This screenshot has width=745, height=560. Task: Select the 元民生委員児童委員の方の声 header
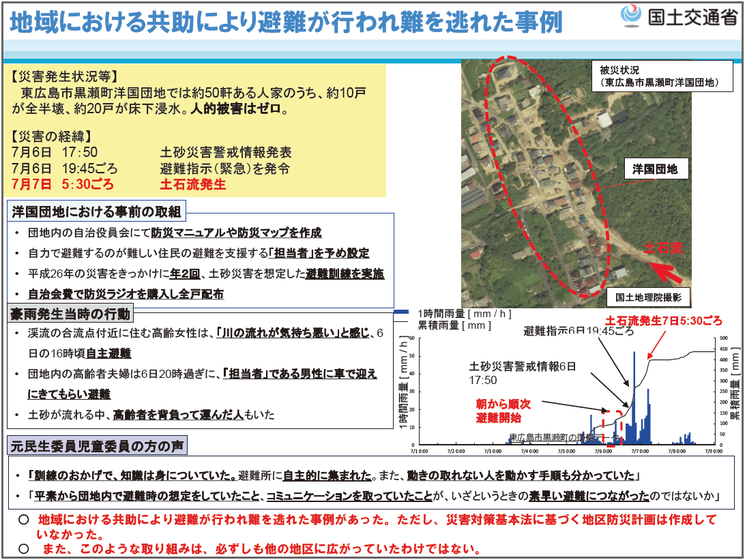(97, 447)
